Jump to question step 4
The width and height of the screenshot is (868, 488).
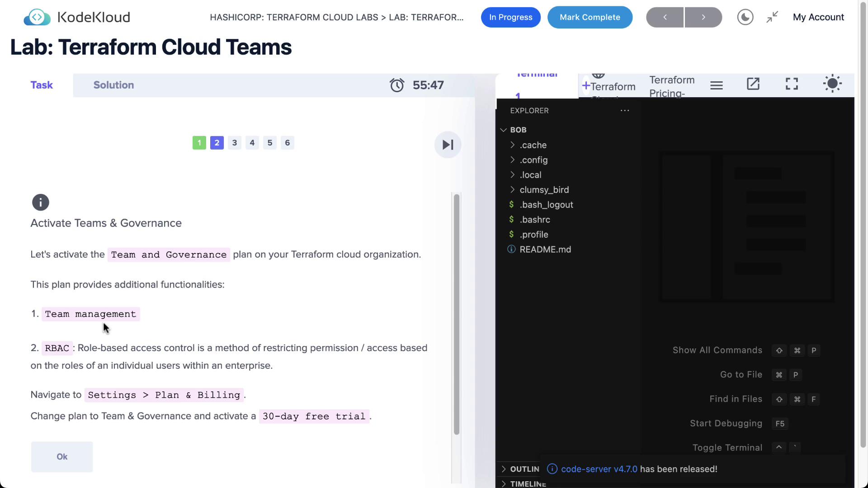[x=252, y=143]
